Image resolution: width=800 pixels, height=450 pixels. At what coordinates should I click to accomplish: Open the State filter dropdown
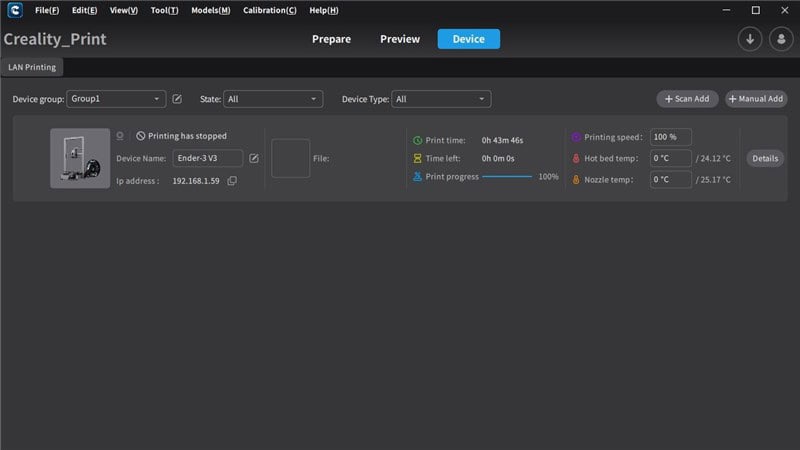point(273,99)
